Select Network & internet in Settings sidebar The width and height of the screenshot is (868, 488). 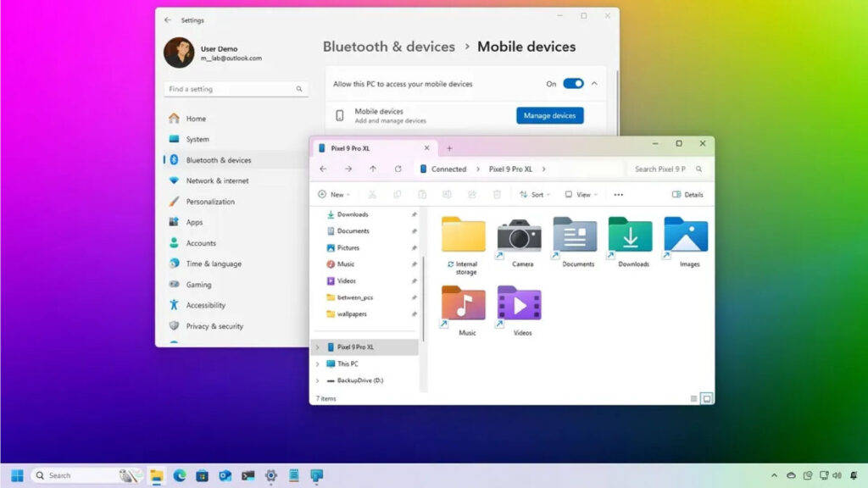217,180
